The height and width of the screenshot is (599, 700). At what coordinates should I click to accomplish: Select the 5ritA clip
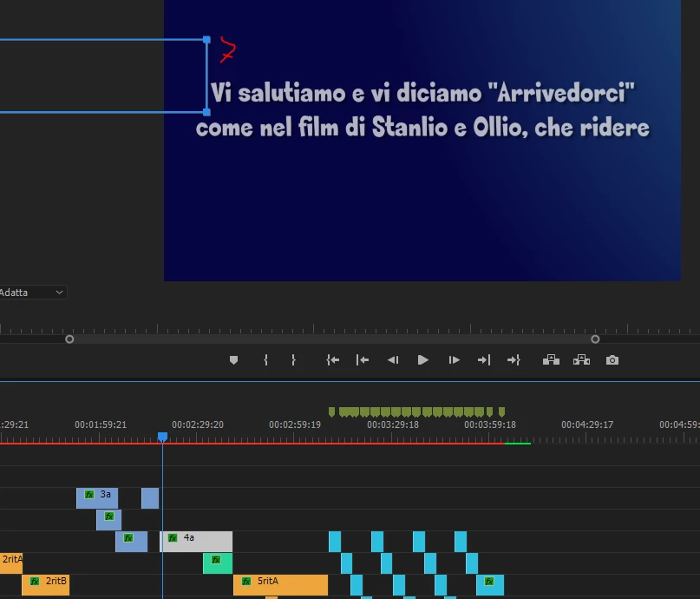coord(280,585)
